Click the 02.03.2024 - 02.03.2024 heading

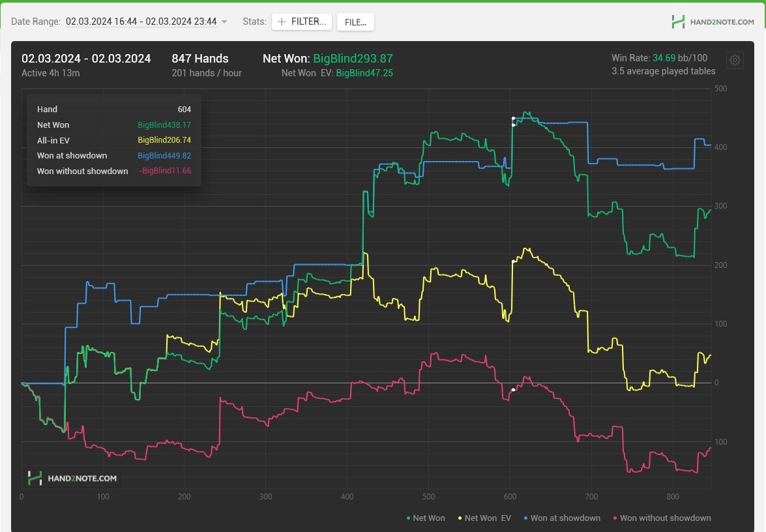click(x=86, y=59)
